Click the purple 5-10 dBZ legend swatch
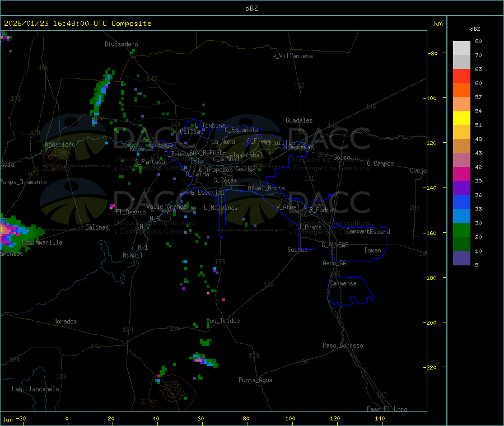This screenshot has width=504, height=426. [461, 258]
